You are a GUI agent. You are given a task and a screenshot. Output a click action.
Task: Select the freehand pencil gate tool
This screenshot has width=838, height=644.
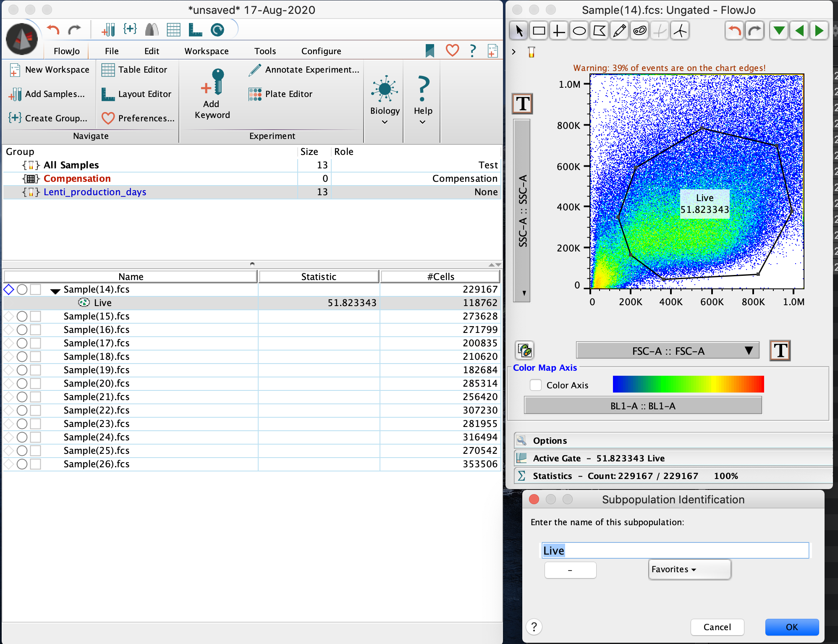click(x=619, y=30)
